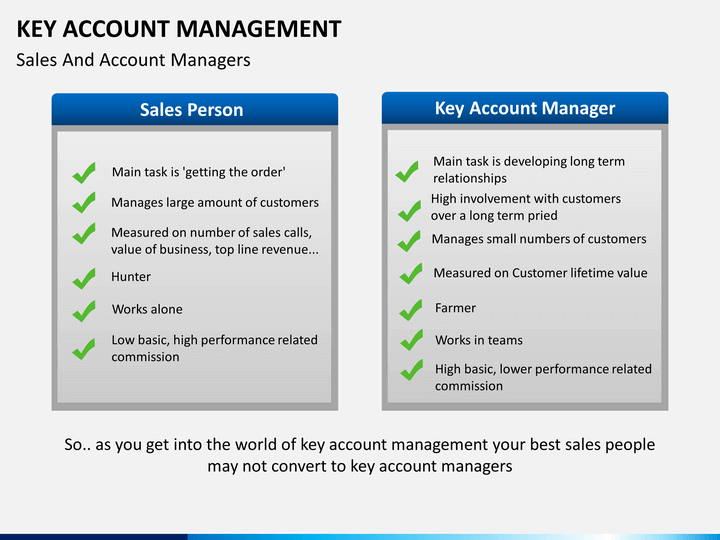Select text 'High involvement with customers over a long term'

pyautogui.click(x=526, y=207)
